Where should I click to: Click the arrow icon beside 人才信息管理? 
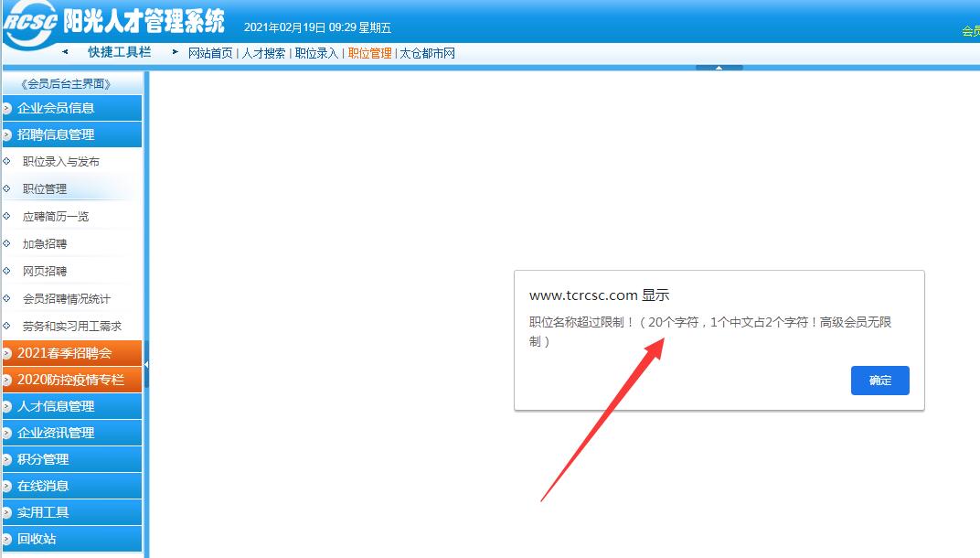point(9,405)
